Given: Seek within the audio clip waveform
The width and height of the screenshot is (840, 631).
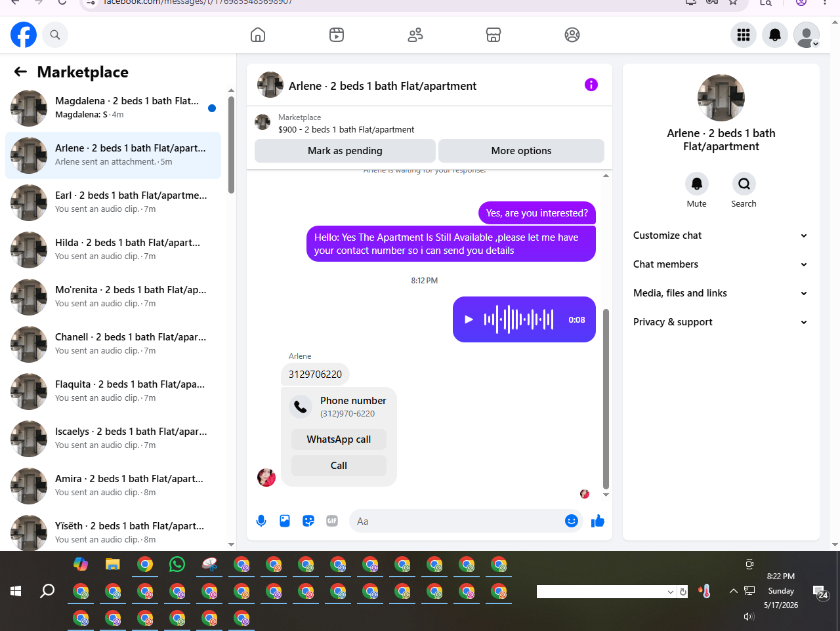Looking at the screenshot, I should pos(518,319).
